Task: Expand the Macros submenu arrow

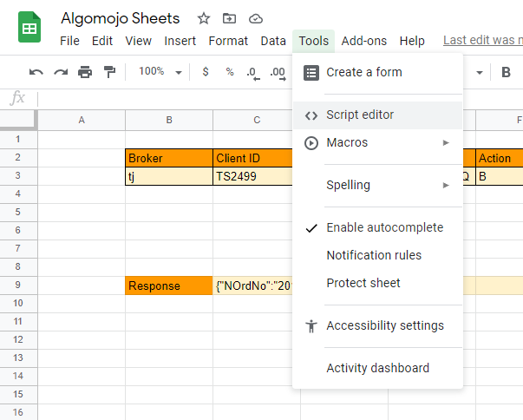Action: (446, 143)
